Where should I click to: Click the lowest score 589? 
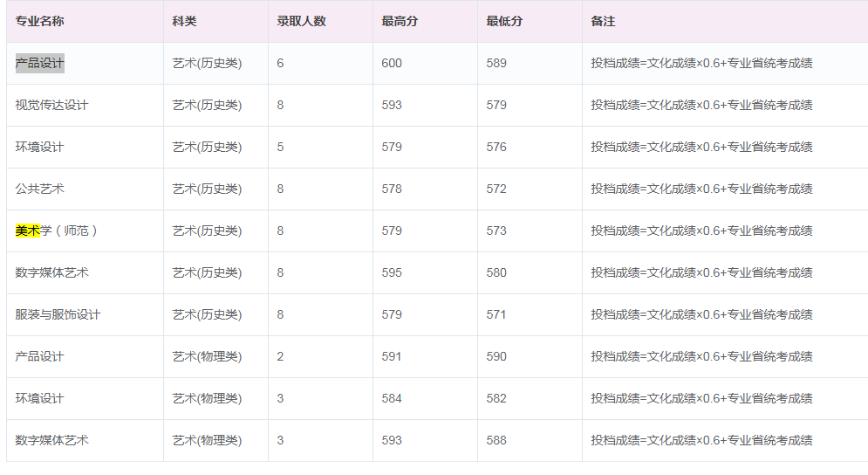pyautogui.click(x=496, y=63)
